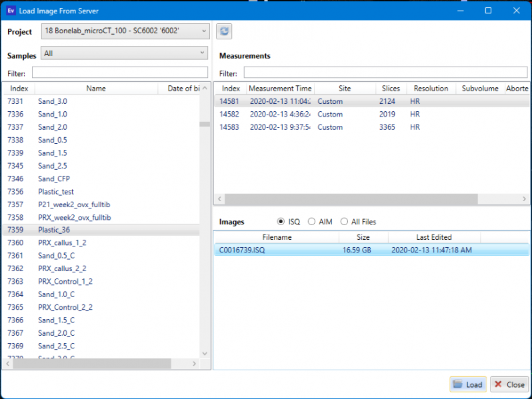Select sample Sand_1.0 row 7336

[x=101, y=115]
